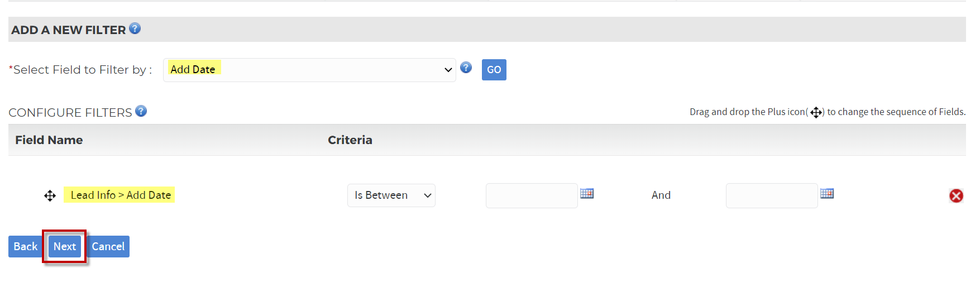Click the Back button

(26, 246)
